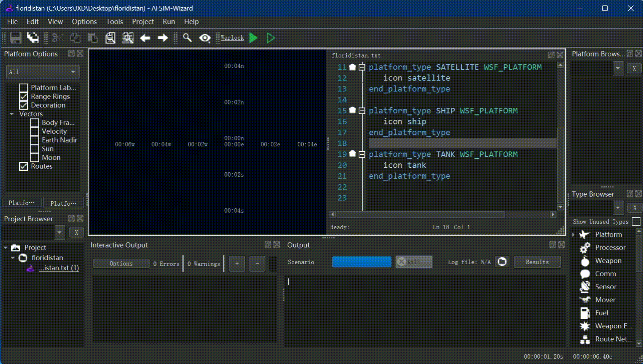Click the Navigate Back arrow
The image size is (643, 364).
coord(145,38)
